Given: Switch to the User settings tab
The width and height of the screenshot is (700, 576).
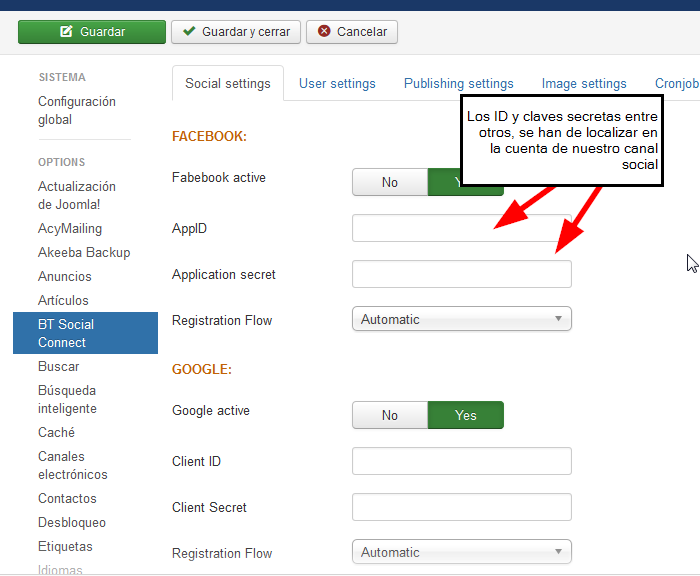Looking at the screenshot, I should coord(337,83).
